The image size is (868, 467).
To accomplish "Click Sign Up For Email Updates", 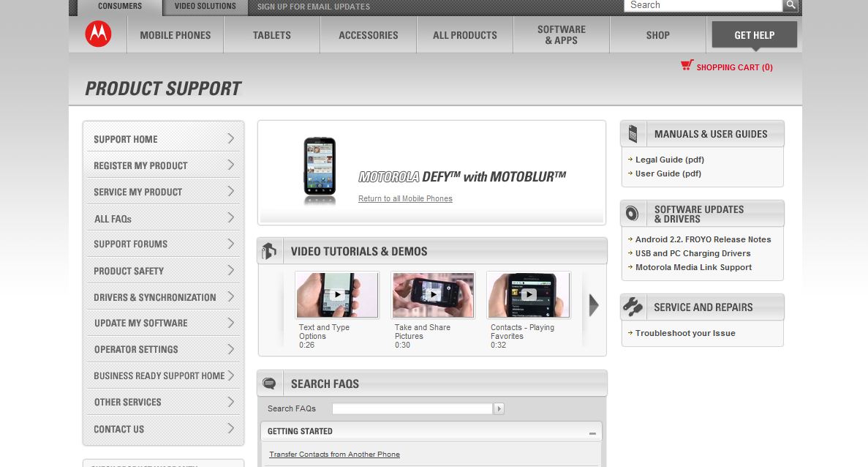I will pyautogui.click(x=313, y=7).
